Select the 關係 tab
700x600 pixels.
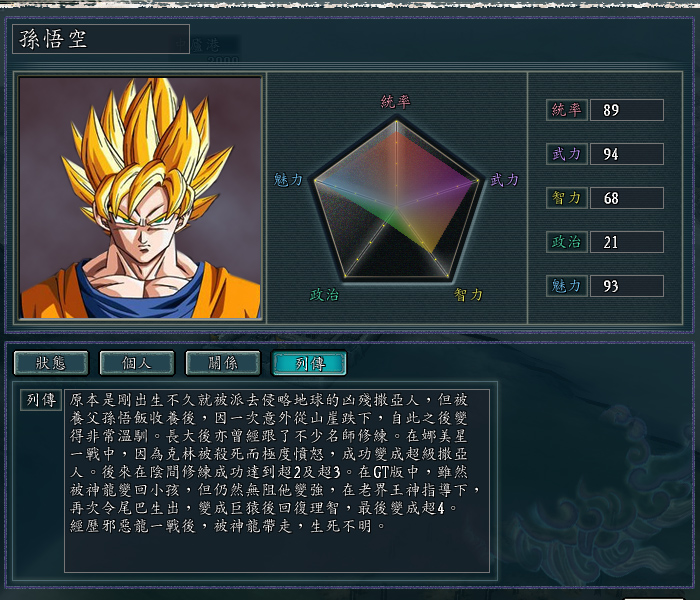click(223, 362)
